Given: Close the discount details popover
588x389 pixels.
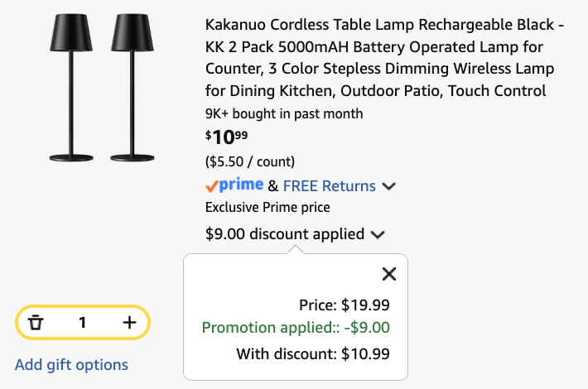Looking at the screenshot, I should click(x=389, y=274).
